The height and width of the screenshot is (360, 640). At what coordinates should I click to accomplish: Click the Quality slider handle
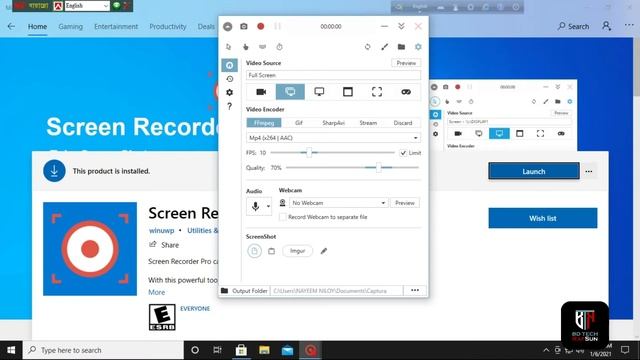click(x=378, y=167)
